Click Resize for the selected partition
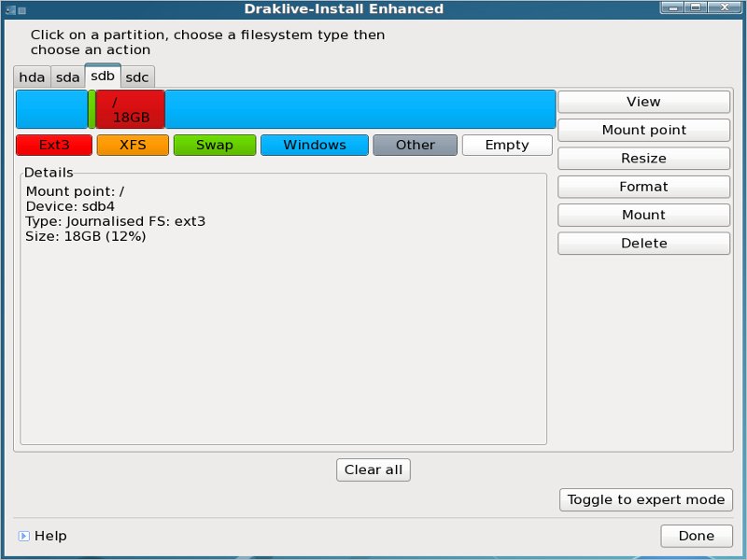This screenshot has width=747, height=560. click(643, 159)
